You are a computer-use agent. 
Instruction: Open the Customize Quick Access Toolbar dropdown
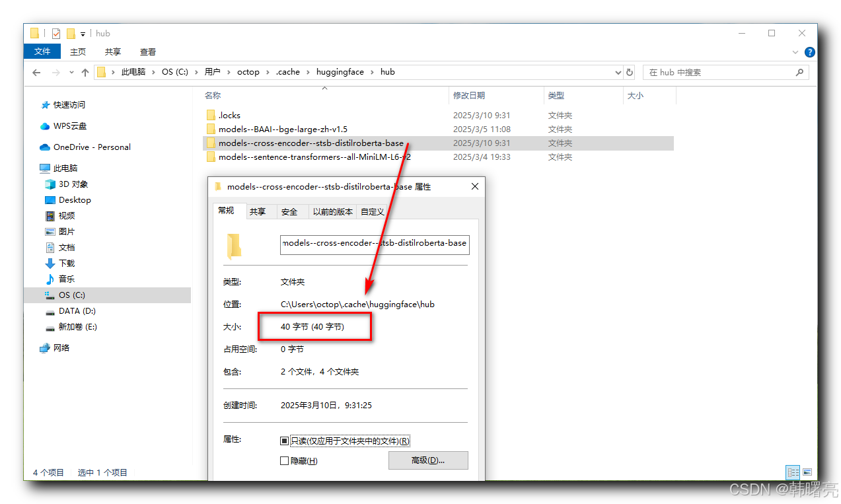[x=82, y=34]
